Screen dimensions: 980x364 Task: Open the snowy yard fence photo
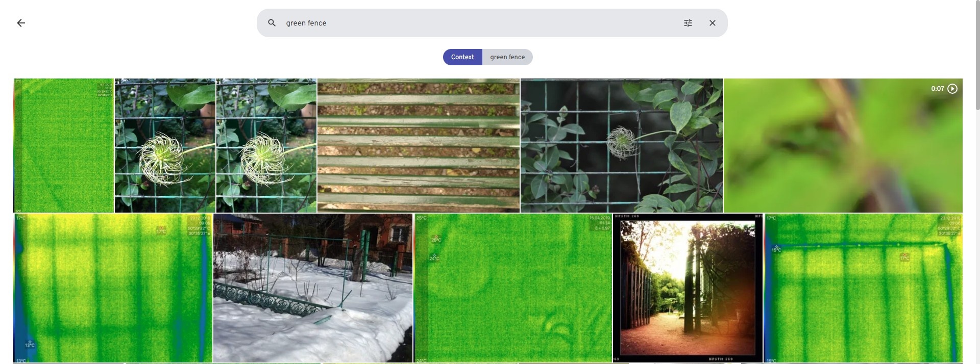coord(313,288)
